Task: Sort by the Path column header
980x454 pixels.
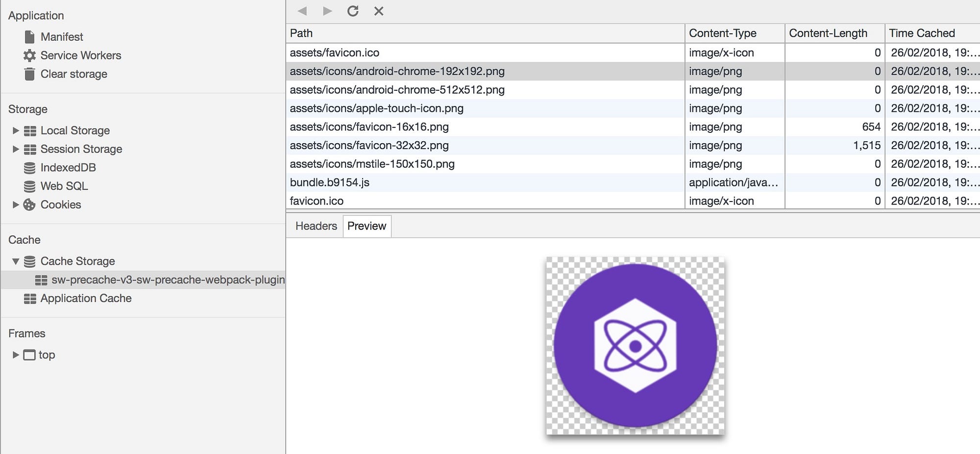Action: coord(485,33)
